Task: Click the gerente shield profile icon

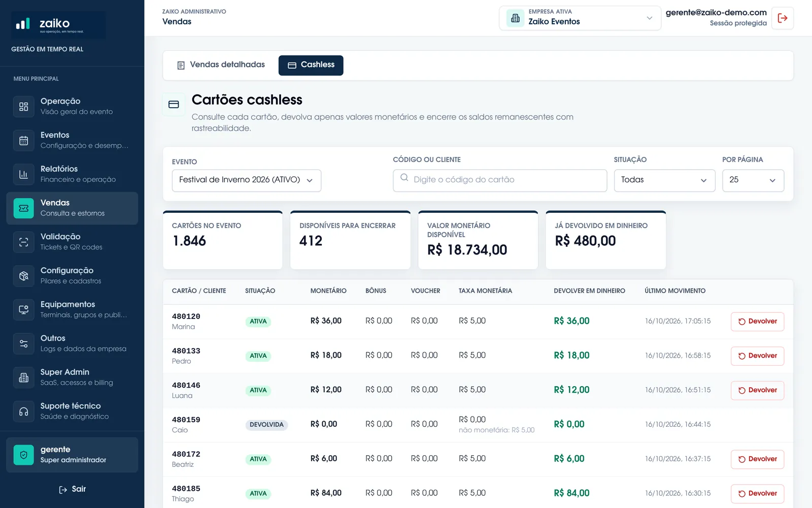Action: click(23, 455)
